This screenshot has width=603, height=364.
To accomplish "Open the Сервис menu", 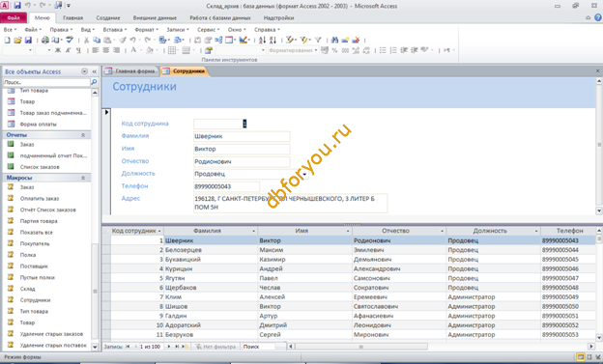I will pyautogui.click(x=208, y=30).
